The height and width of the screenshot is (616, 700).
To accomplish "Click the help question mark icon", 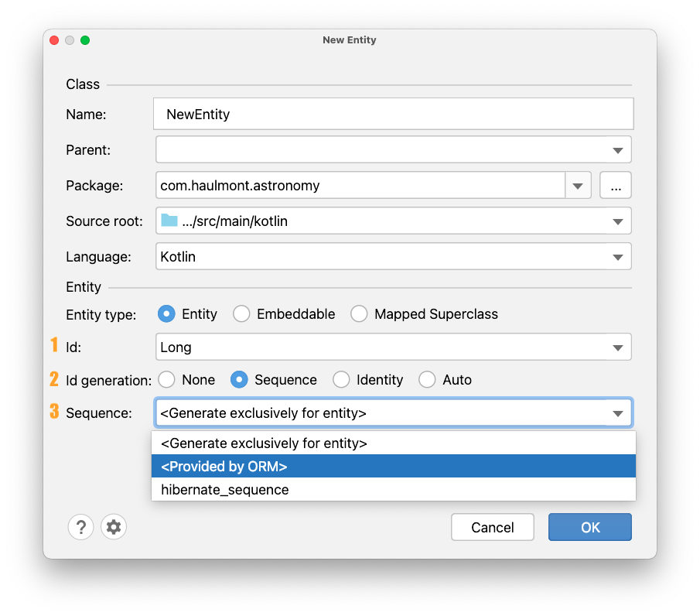I will pos(80,527).
